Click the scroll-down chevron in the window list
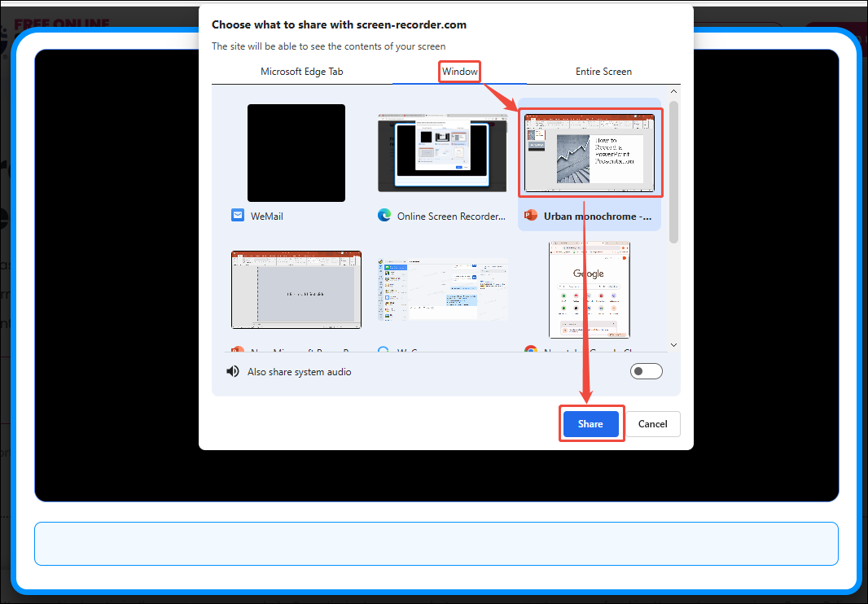This screenshot has width=868, height=604. coord(673,345)
